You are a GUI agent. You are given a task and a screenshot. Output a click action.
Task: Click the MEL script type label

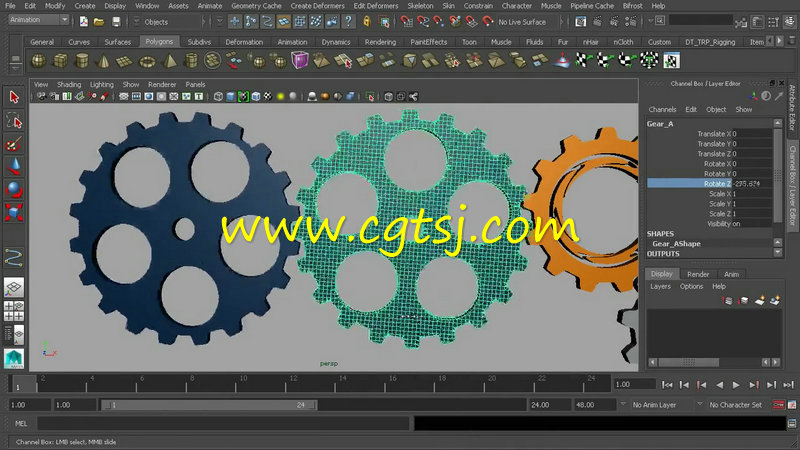[x=21, y=423]
